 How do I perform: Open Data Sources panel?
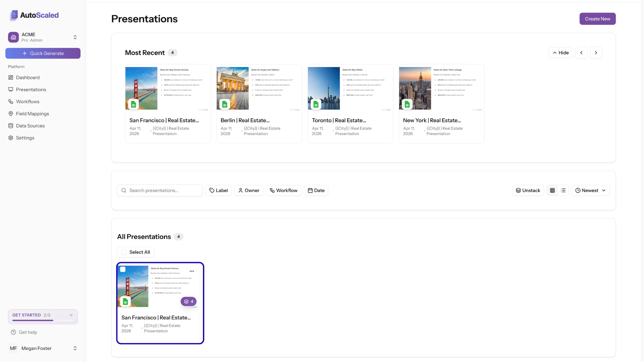click(x=30, y=126)
